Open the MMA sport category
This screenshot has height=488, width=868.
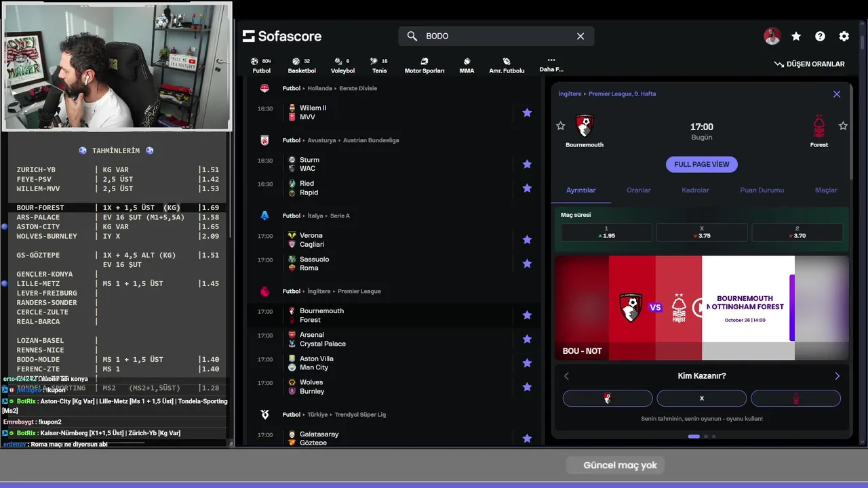tap(467, 66)
